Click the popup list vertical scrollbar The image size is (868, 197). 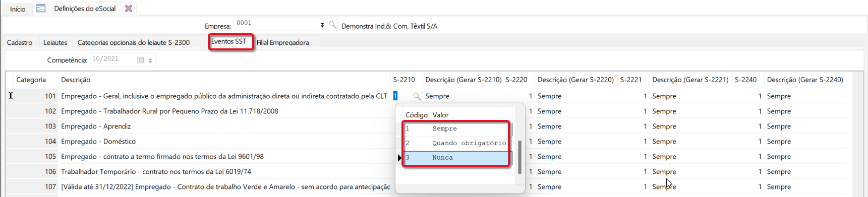pyautogui.click(x=519, y=157)
